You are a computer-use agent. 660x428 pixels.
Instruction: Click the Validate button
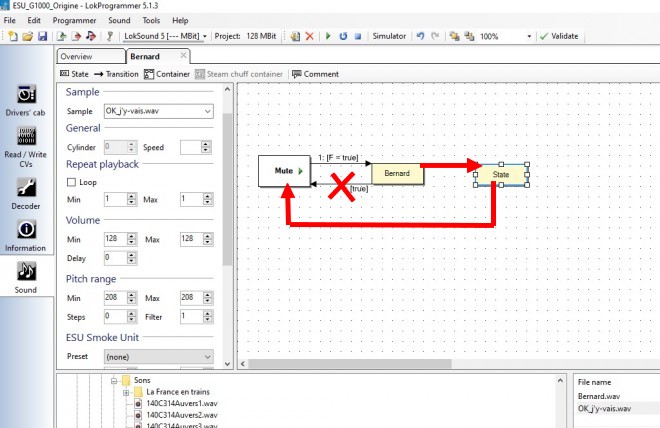[x=559, y=36]
